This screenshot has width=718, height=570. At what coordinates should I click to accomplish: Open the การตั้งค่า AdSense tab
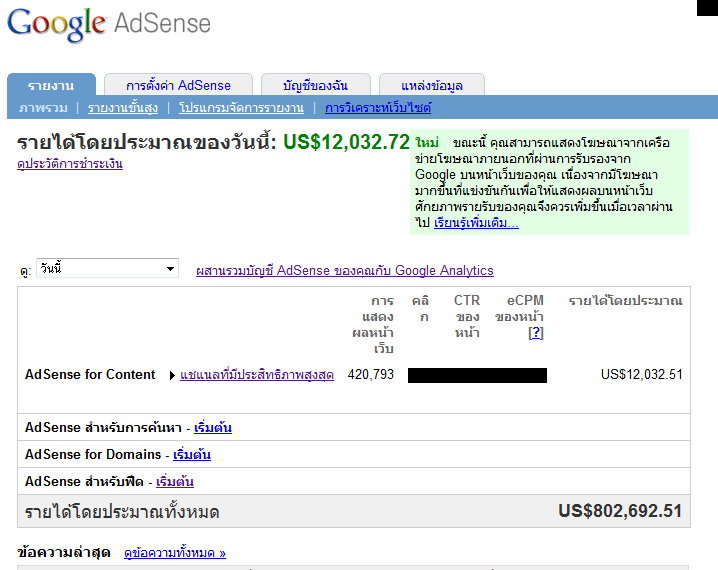coord(179,85)
